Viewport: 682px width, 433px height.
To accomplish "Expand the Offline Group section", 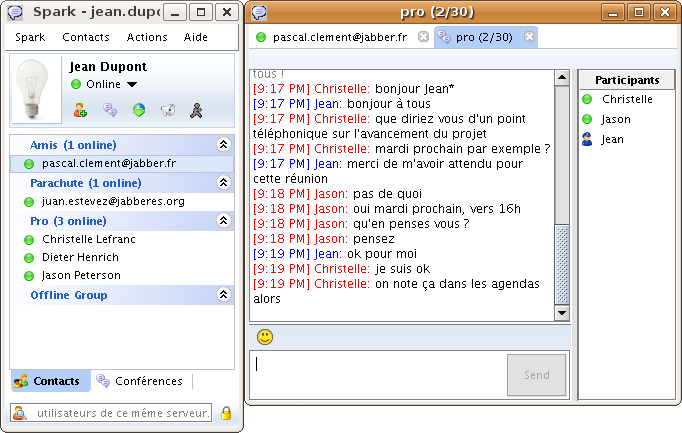I will pyautogui.click(x=223, y=295).
